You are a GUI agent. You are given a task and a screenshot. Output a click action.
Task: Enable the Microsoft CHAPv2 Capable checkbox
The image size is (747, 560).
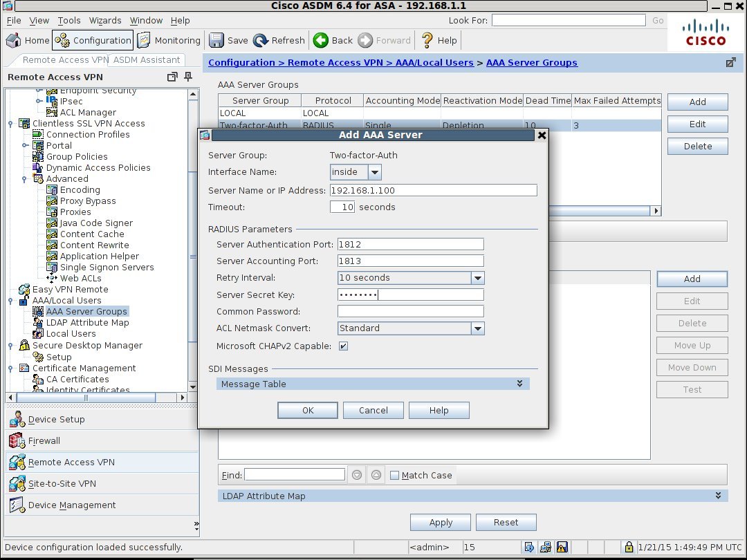click(x=343, y=346)
